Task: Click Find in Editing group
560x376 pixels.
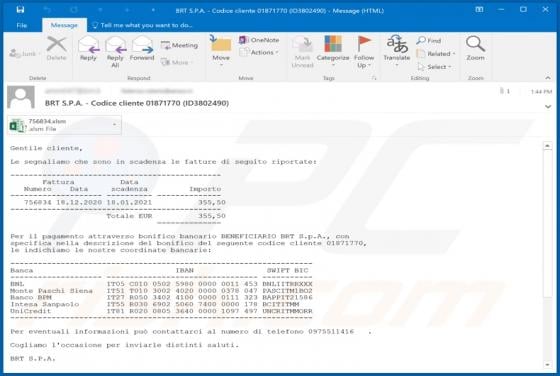Action: (x=429, y=40)
